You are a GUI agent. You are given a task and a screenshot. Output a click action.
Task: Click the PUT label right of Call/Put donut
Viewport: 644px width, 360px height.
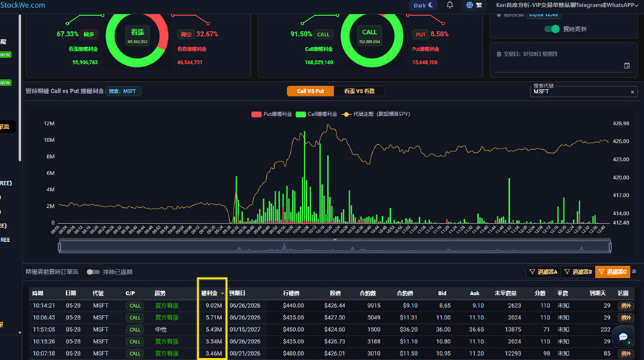coord(421,34)
